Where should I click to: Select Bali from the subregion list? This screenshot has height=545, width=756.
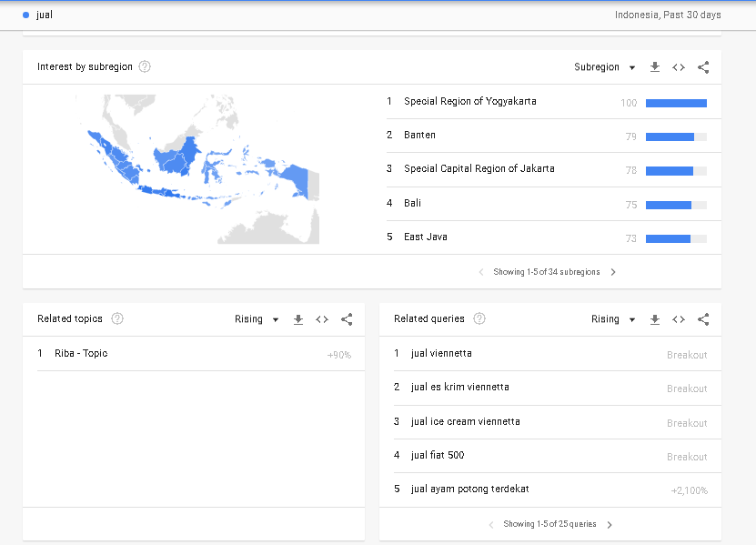(x=413, y=203)
